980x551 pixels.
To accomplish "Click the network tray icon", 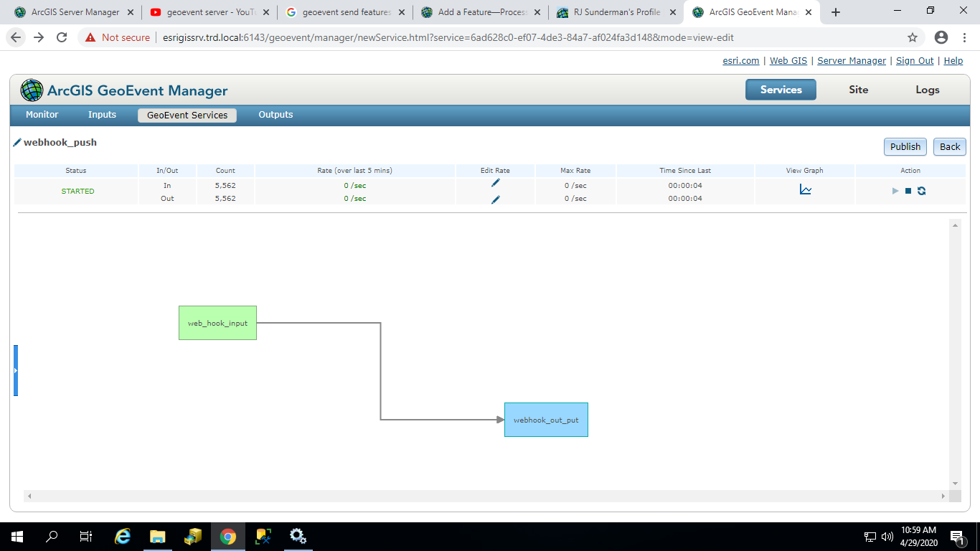I will [x=870, y=537].
